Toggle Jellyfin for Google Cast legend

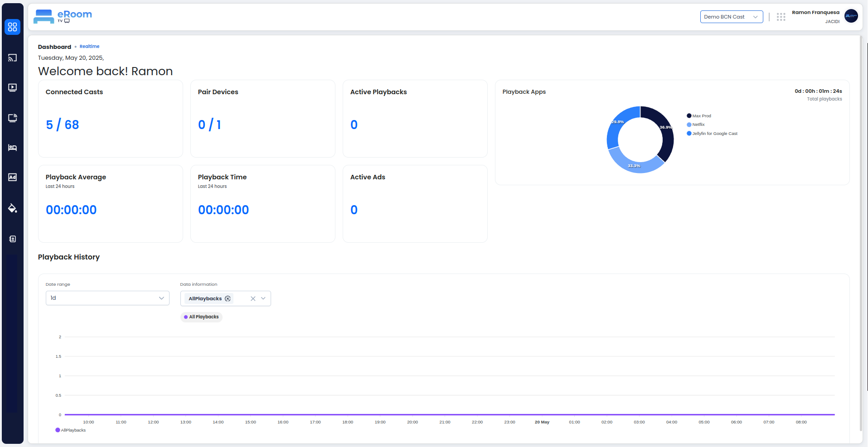712,134
